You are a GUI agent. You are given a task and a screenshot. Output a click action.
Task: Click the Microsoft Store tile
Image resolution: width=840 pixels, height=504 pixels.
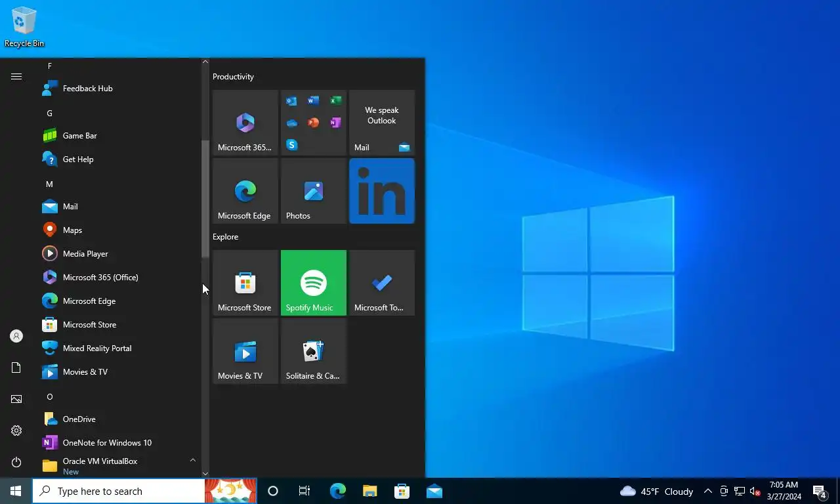pyautogui.click(x=245, y=283)
